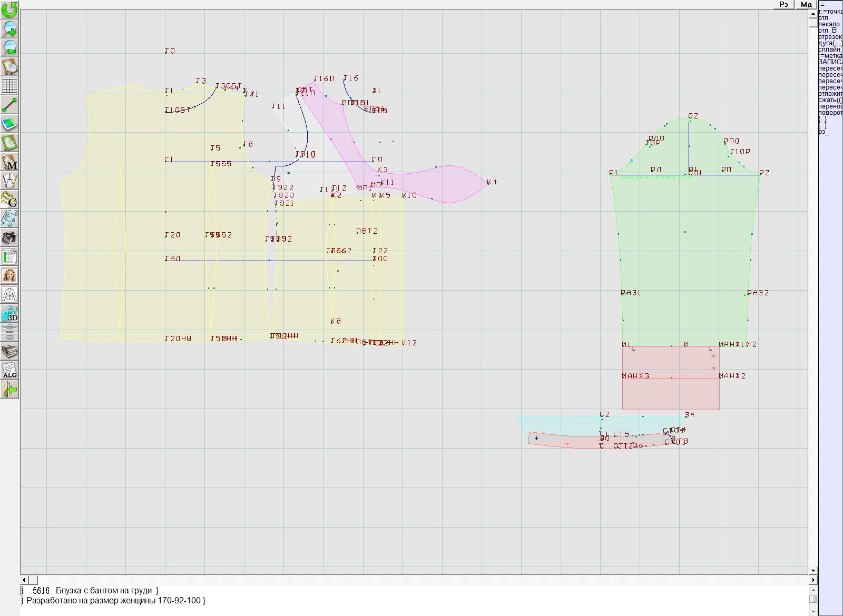Zoom out with the magnifier minus tool

(x=9, y=47)
